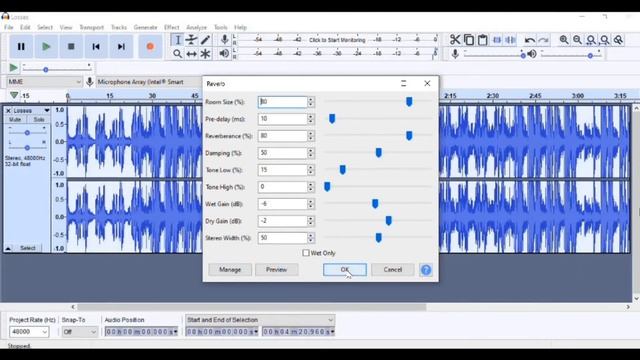
Task: Click the Damping slider handle
Action: pyautogui.click(x=378, y=153)
